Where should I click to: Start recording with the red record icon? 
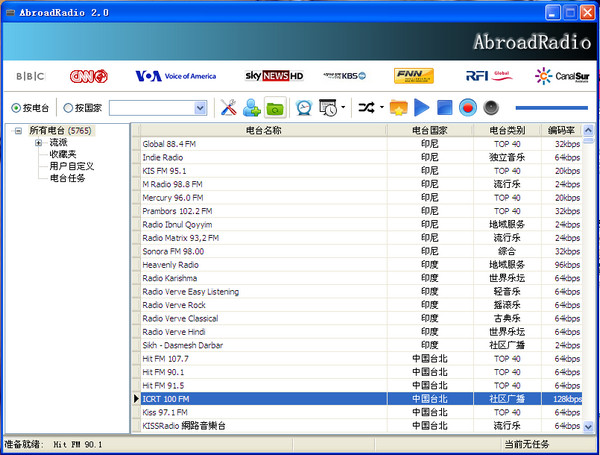[x=468, y=107]
